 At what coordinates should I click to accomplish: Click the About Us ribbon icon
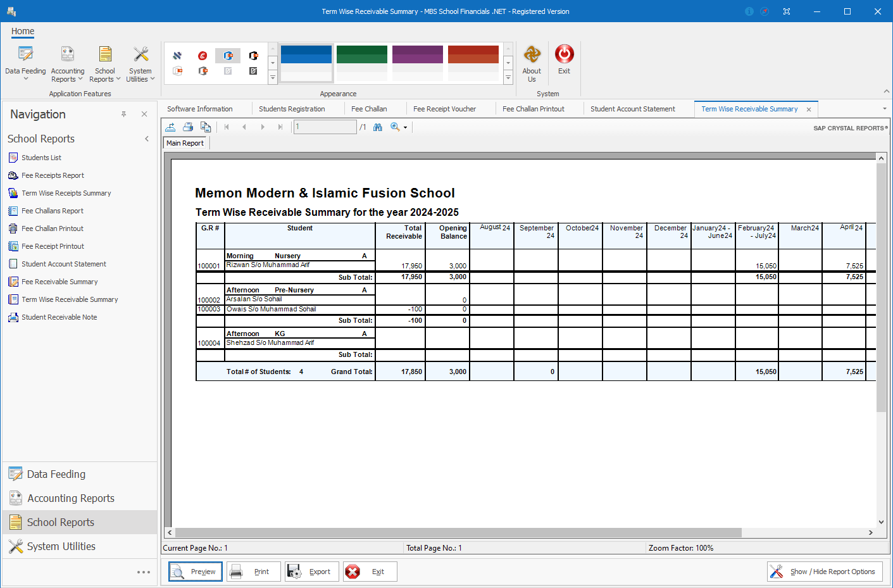pyautogui.click(x=532, y=63)
